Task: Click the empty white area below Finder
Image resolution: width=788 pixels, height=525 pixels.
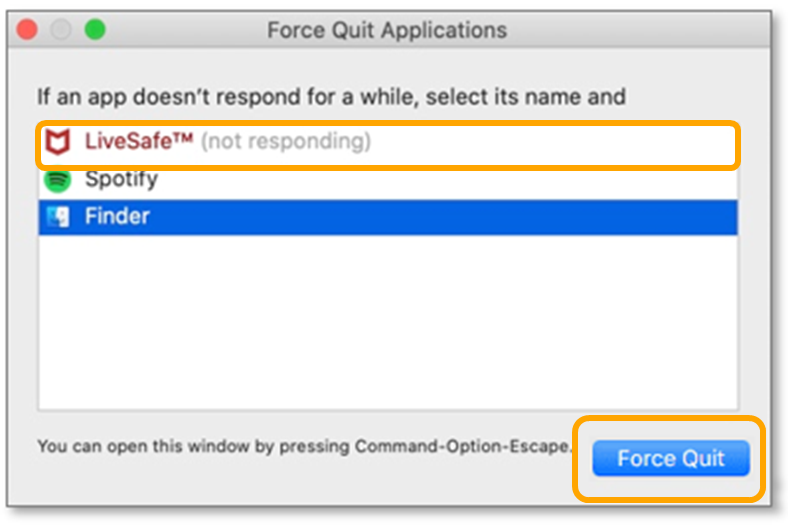Action: tap(388, 320)
